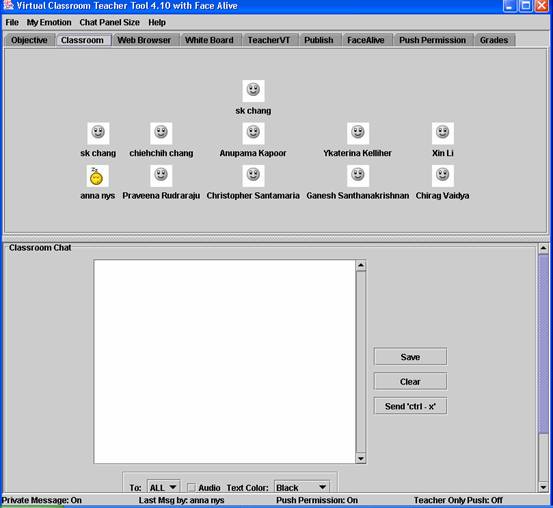The height and width of the screenshot is (508, 553).
Task: Select Ganesh Santhanakrishnan's face icon
Action: click(358, 176)
